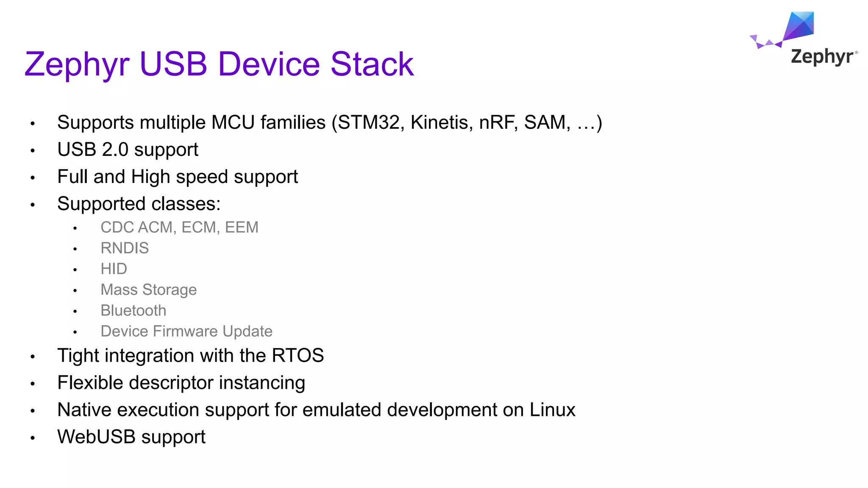Click the "Supports multiple MCU families" bullet line
Screen dimensions: 868x488
[x=329, y=122]
